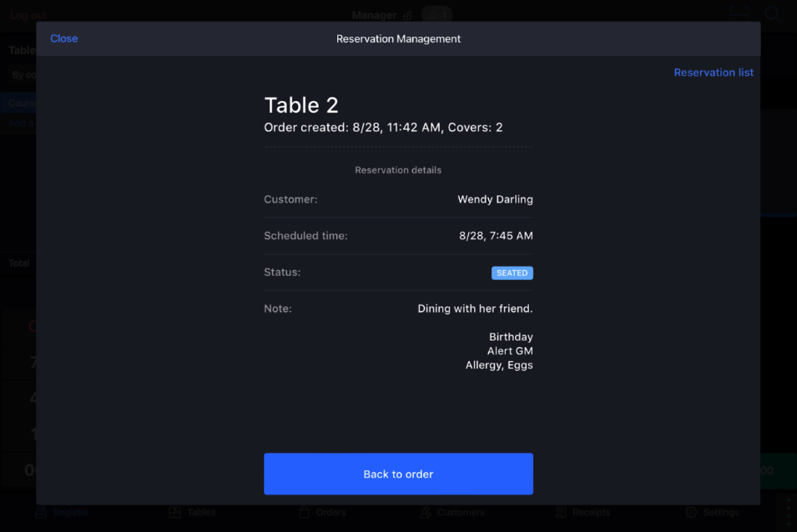
Task: Click the Table 2 heading
Action: pos(300,105)
